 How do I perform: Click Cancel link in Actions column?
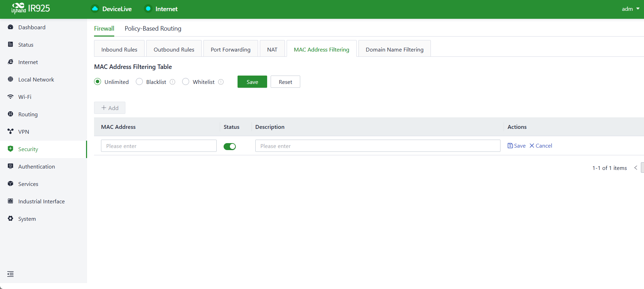tap(541, 146)
